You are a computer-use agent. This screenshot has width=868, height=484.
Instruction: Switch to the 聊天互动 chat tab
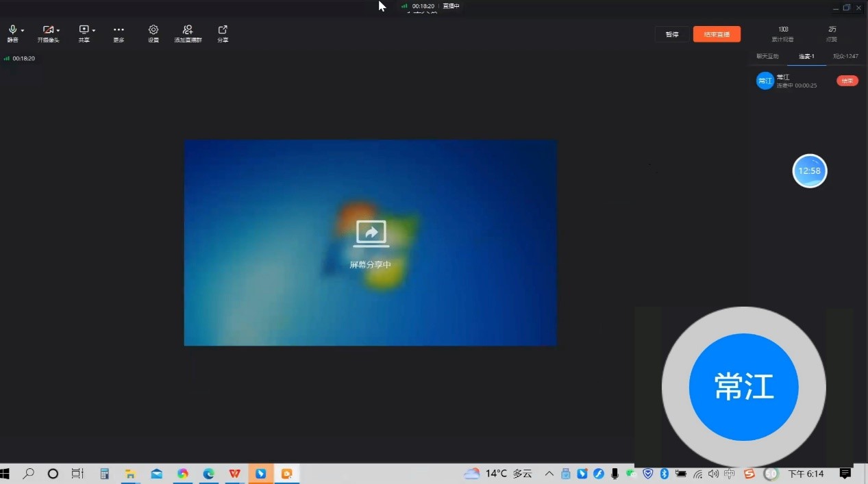coord(767,56)
